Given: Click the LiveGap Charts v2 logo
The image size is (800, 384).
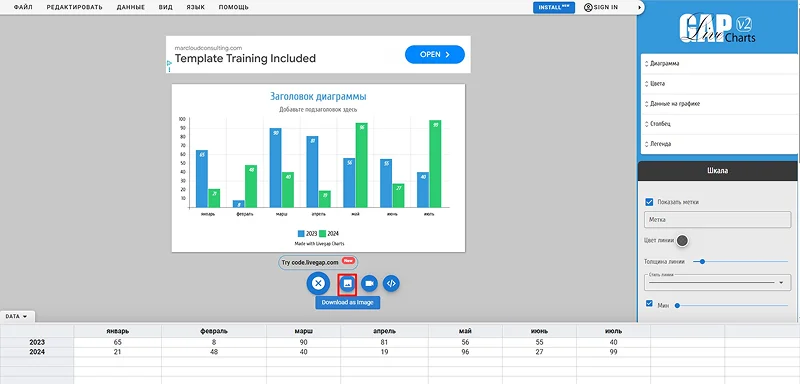Looking at the screenshot, I should 717,28.
